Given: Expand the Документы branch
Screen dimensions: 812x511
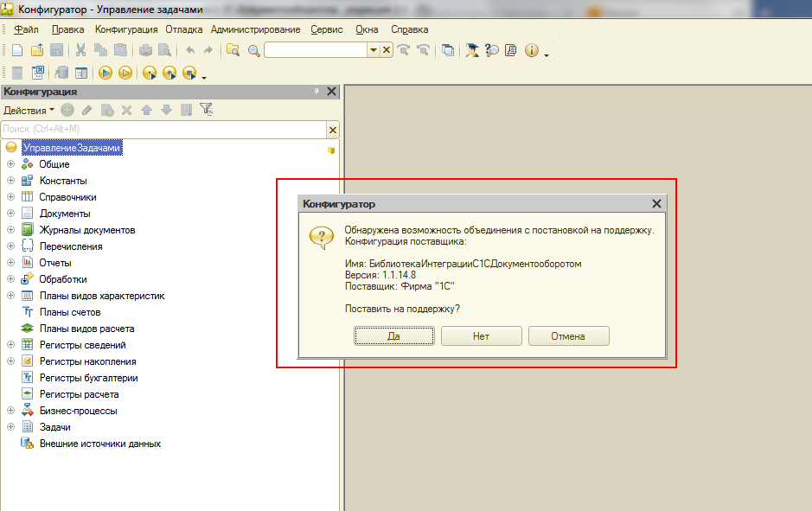Looking at the screenshot, I should pos(10,214).
